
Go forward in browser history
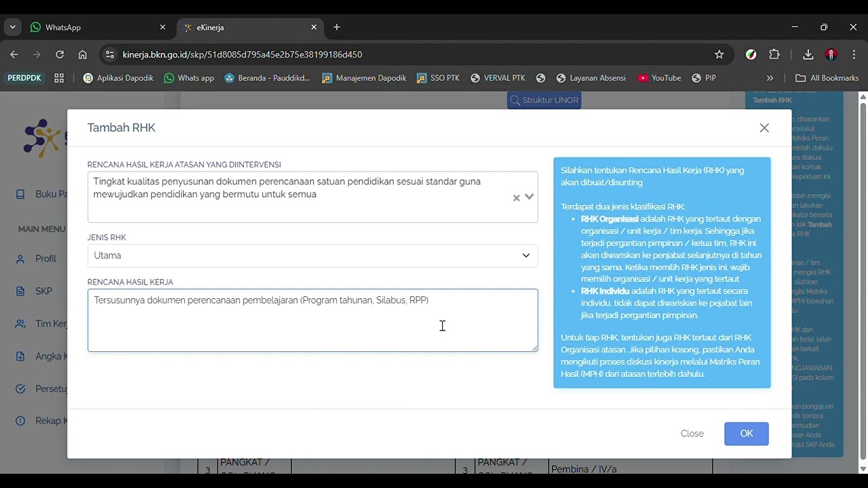37,54
